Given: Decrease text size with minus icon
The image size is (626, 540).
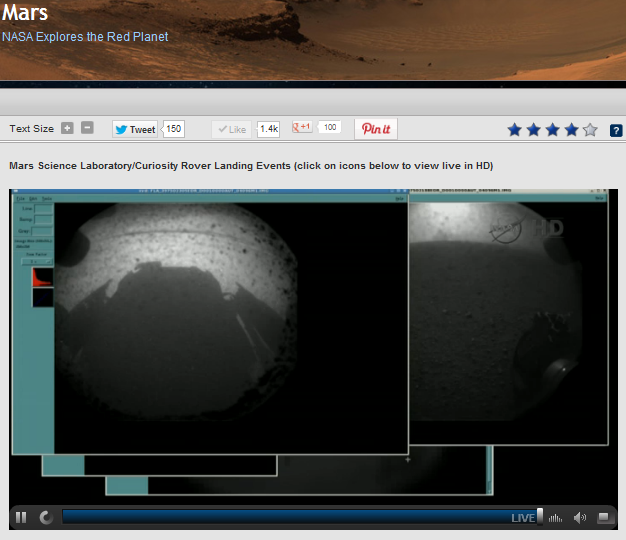Looking at the screenshot, I should 87,128.
